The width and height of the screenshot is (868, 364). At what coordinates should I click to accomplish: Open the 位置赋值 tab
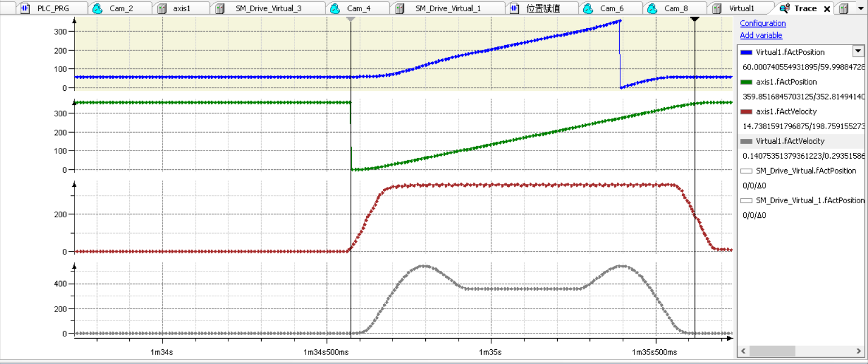pyautogui.click(x=543, y=8)
